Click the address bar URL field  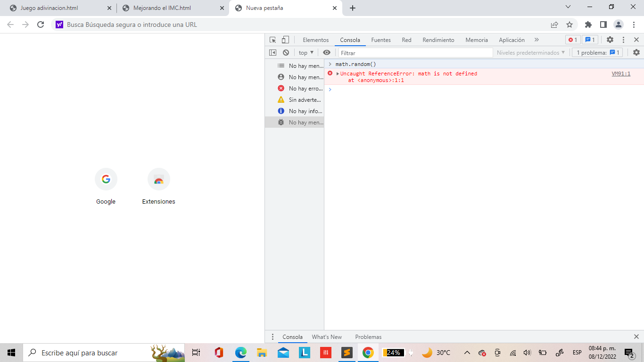[302, 25]
